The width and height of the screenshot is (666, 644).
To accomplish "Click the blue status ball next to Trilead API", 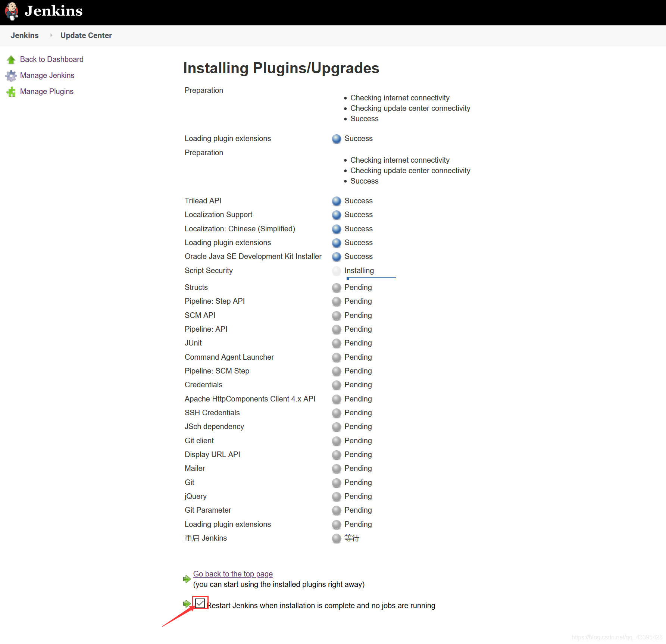I will coord(337,201).
